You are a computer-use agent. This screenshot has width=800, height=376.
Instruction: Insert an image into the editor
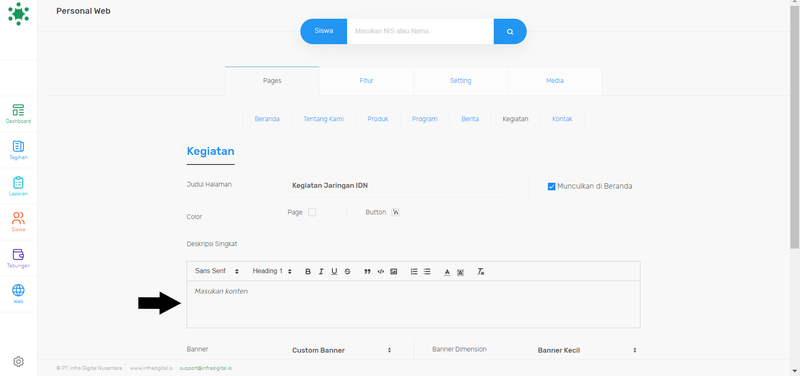394,271
